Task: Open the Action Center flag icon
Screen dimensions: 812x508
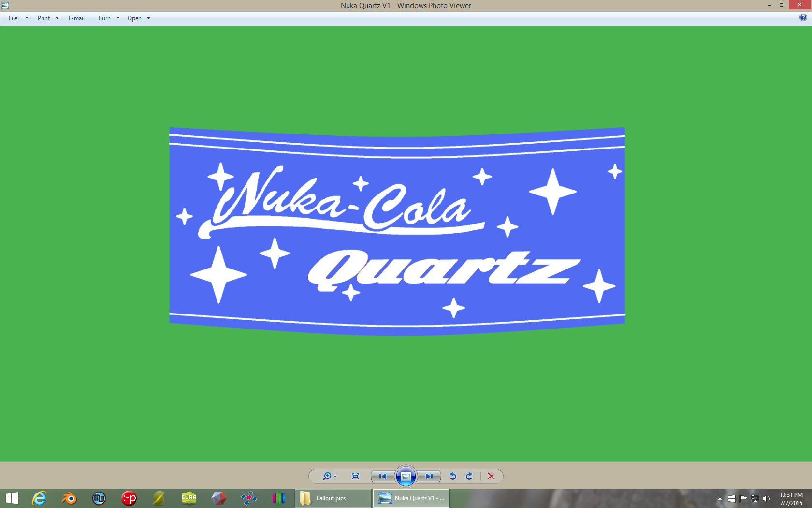Action: tap(743, 499)
